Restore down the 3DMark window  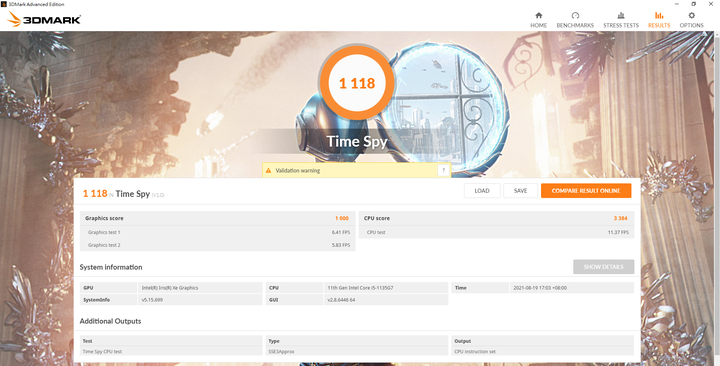click(693, 4)
